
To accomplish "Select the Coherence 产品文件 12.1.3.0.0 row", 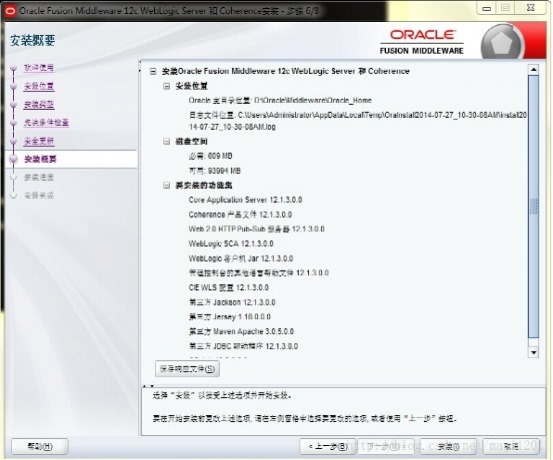I will (240, 214).
